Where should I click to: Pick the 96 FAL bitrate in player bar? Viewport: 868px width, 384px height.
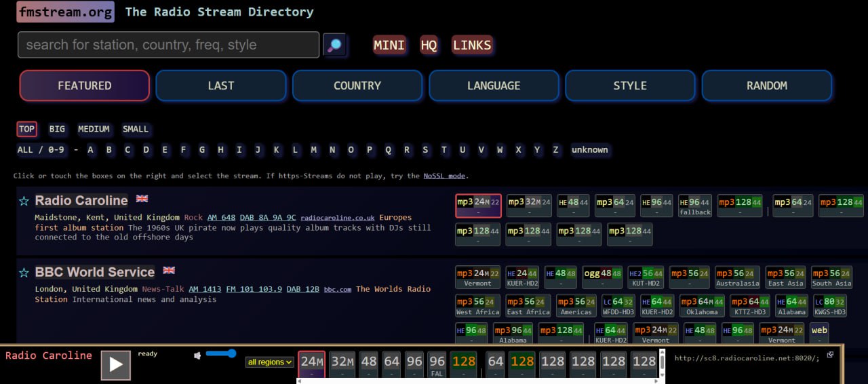pyautogui.click(x=437, y=365)
